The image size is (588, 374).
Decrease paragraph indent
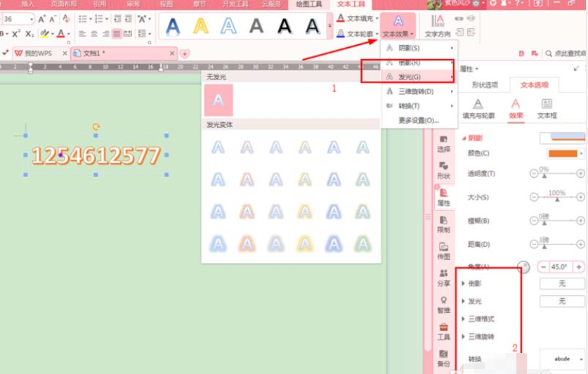(117, 19)
